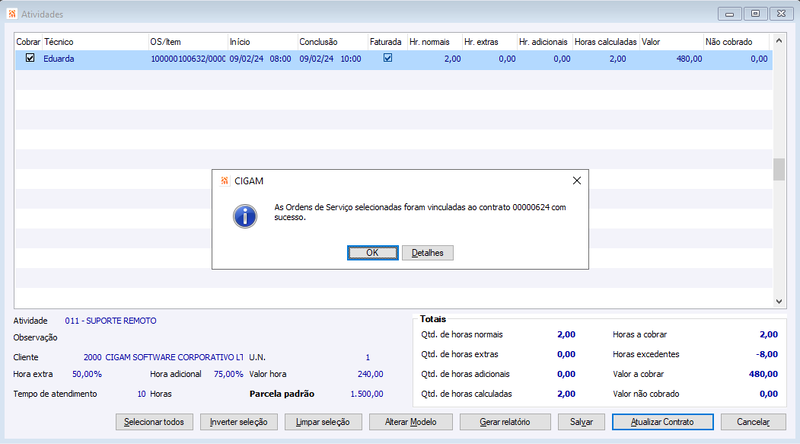Click the Faturada column header
This screenshot has height=444, width=800.
[x=387, y=42]
